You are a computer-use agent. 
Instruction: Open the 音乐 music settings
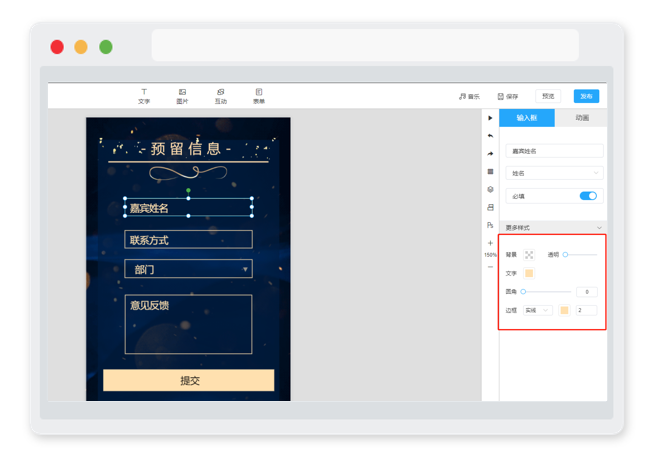pos(469,96)
